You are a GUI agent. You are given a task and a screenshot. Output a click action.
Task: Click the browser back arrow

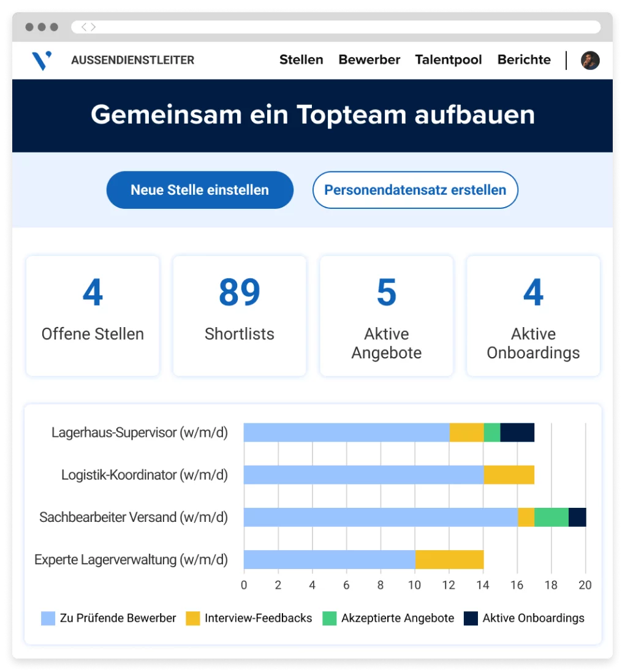[x=83, y=27]
